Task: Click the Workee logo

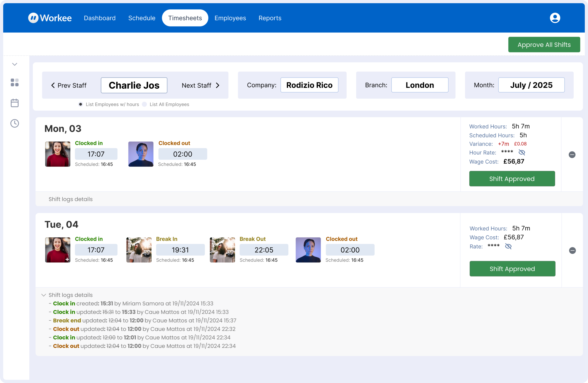Action: point(50,18)
